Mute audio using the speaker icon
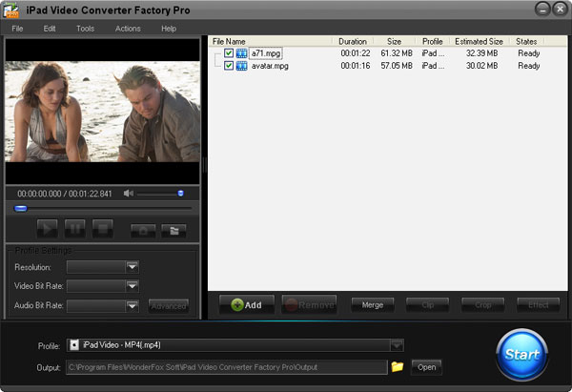This screenshot has width=572, height=392. (129, 194)
